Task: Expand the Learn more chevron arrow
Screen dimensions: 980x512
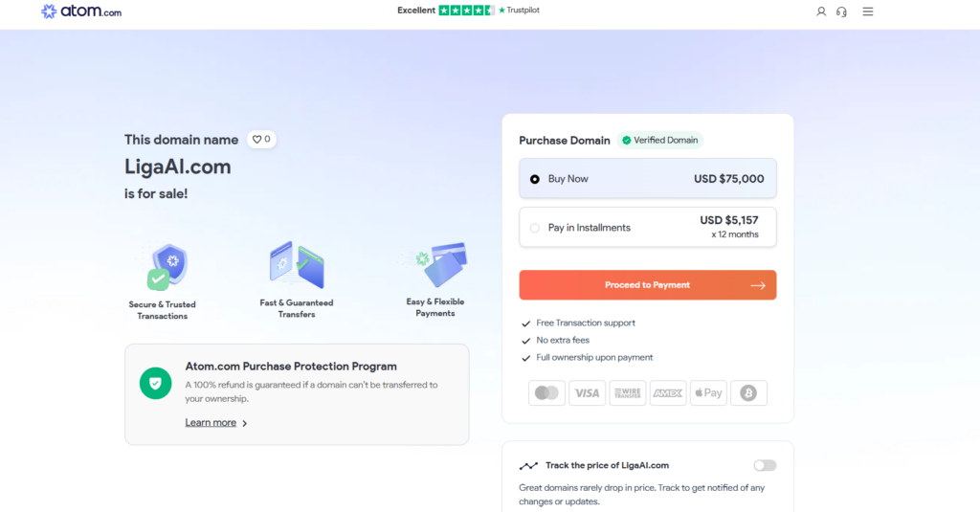Action: 245,423
